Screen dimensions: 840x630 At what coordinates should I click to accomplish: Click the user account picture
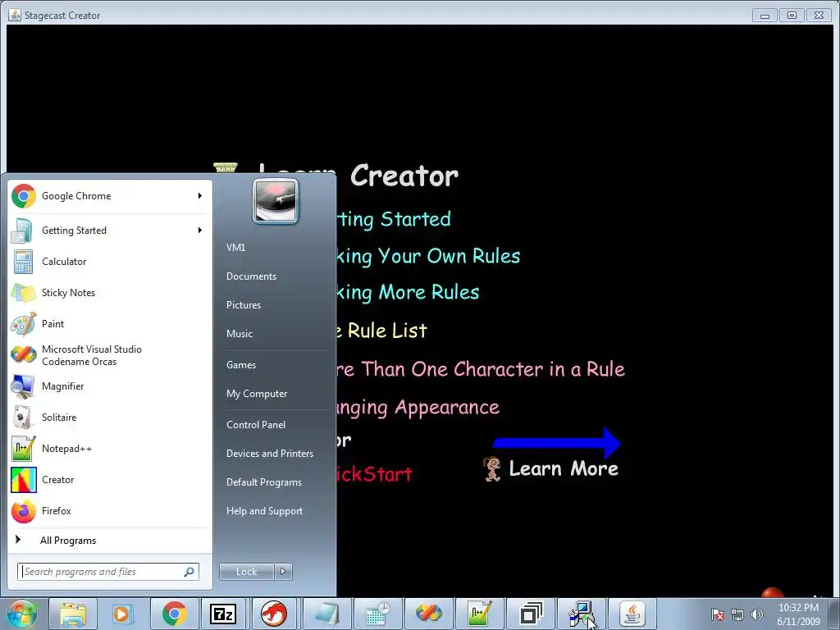point(276,201)
